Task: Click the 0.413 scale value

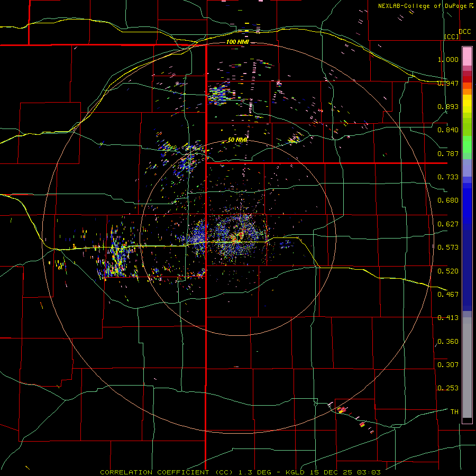Action: 448,318
